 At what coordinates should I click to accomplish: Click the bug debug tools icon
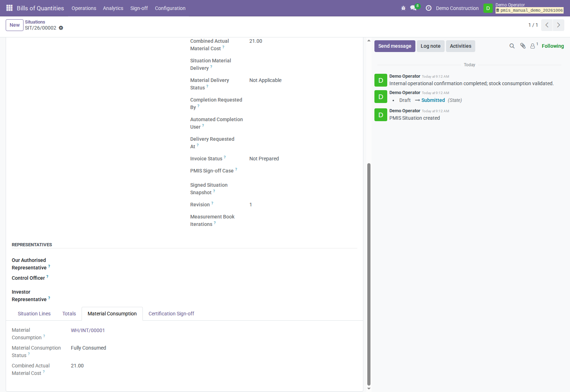click(x=403, y=8)
